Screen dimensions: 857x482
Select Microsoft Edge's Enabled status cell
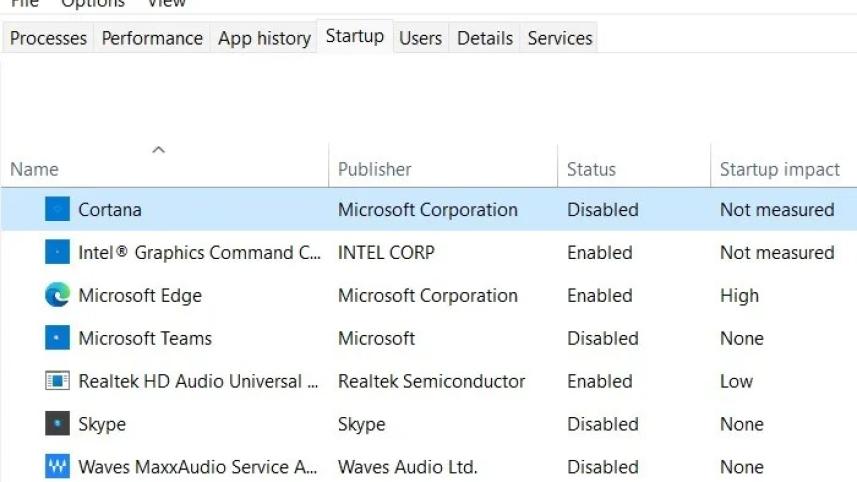(599, 296)
